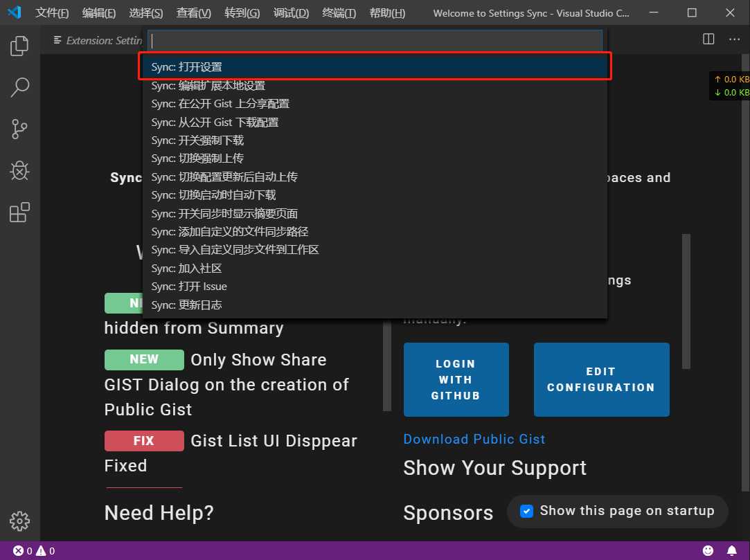Select Sync: 导入自定义同步文件到工作区
750x560 pixels.
[375, 250]
